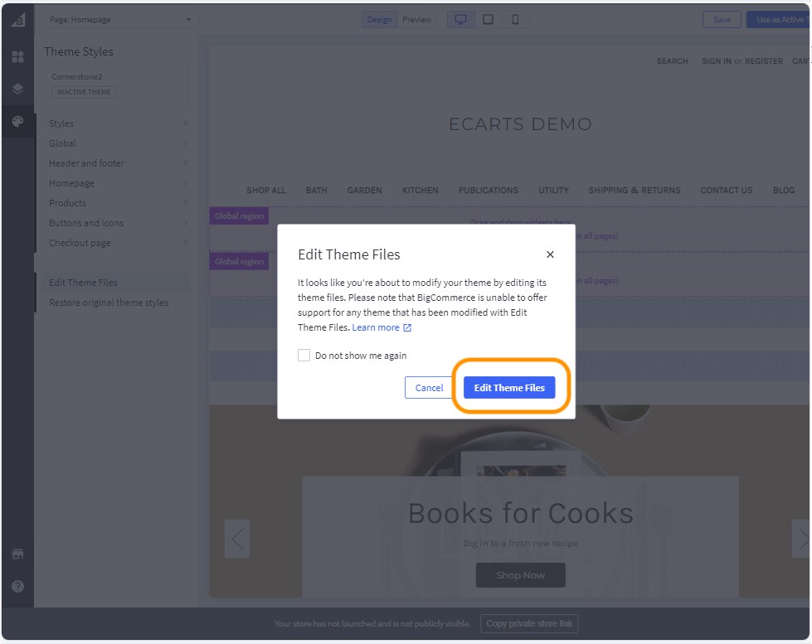
Task: Switch to tablet viewport preview
Action: coord(487,18)
